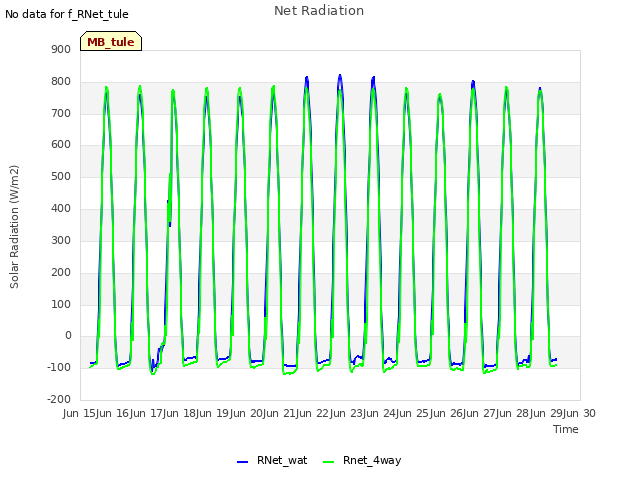Click the 300 y-axis tick label
This screenshot has height=480, width=640.
61,240
